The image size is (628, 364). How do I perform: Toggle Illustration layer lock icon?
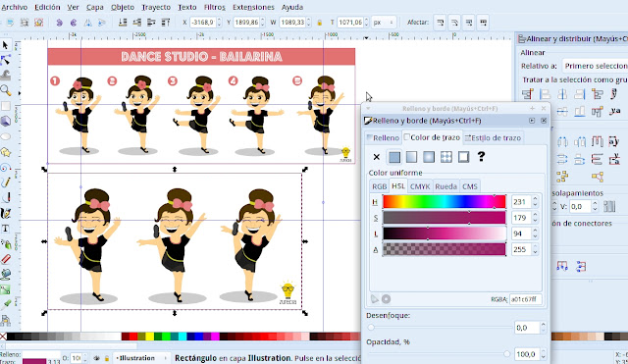pos(107,358)
